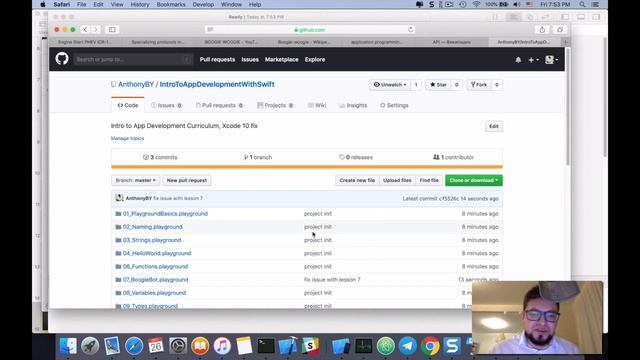The height and width of the screenshot is (360, 640).
Task: Open Finder from the Dock
Action: point(68,346)
